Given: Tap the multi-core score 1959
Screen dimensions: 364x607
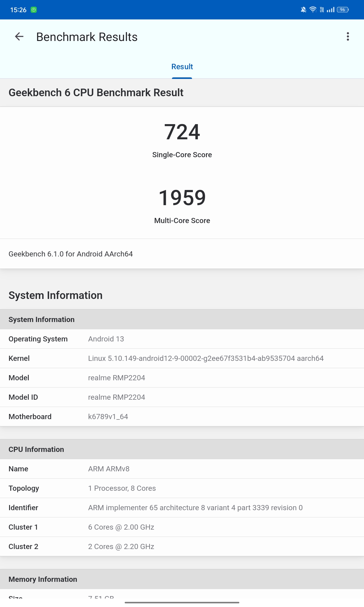Looking at the screenshot, I should 182,198.
